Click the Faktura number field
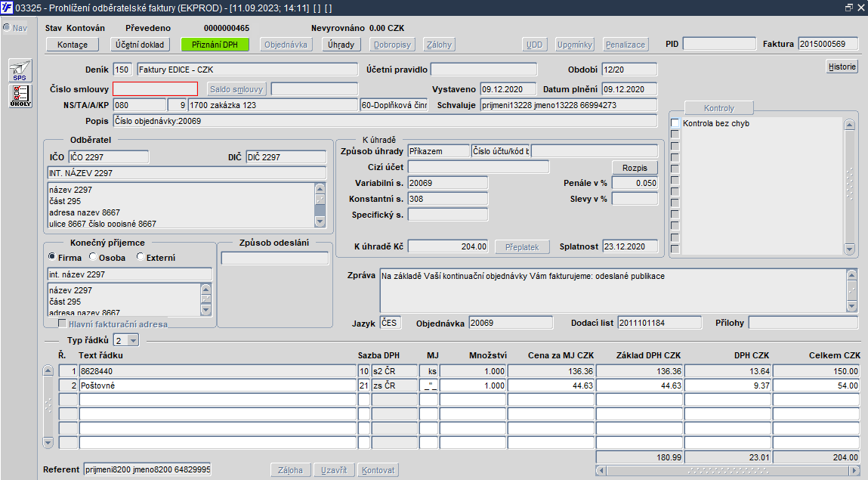This screenshot has width=868, height=480. pos(828,44)
